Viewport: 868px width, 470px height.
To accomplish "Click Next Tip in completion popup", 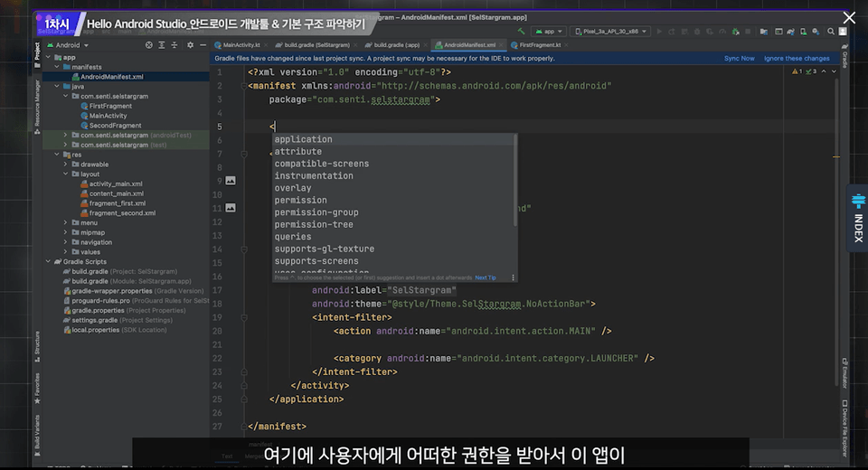I will point(486,277).
